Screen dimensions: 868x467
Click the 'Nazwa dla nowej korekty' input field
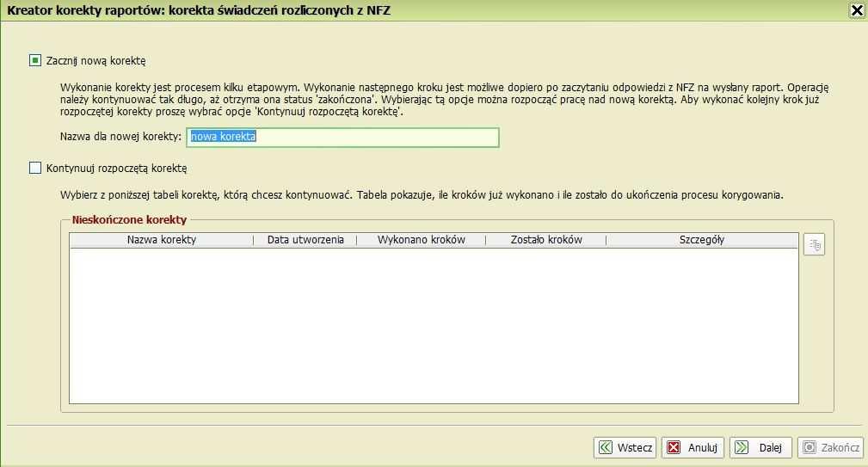[342, 138]
